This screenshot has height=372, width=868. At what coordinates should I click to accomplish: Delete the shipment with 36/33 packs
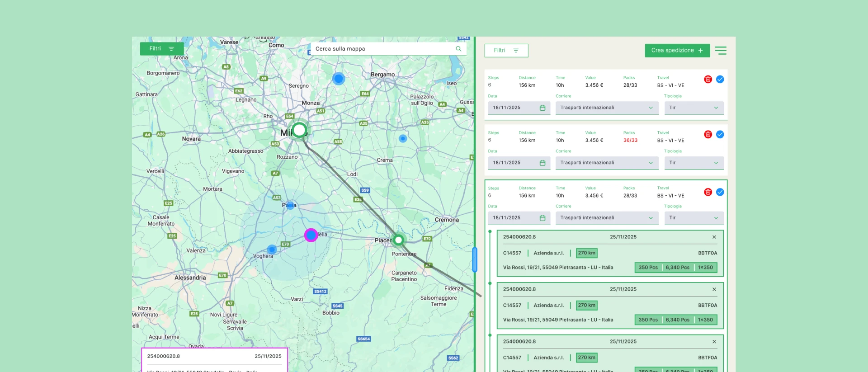(708, 135)
